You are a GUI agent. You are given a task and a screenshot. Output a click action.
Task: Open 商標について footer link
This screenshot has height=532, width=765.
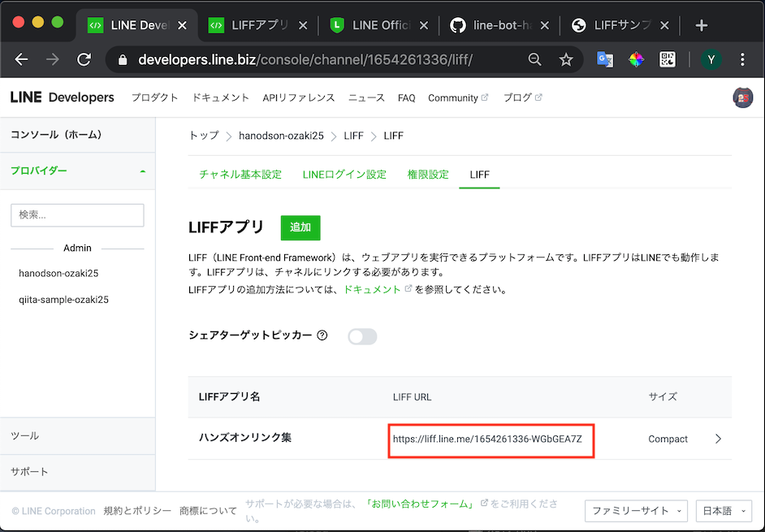(x=209, y=511)
